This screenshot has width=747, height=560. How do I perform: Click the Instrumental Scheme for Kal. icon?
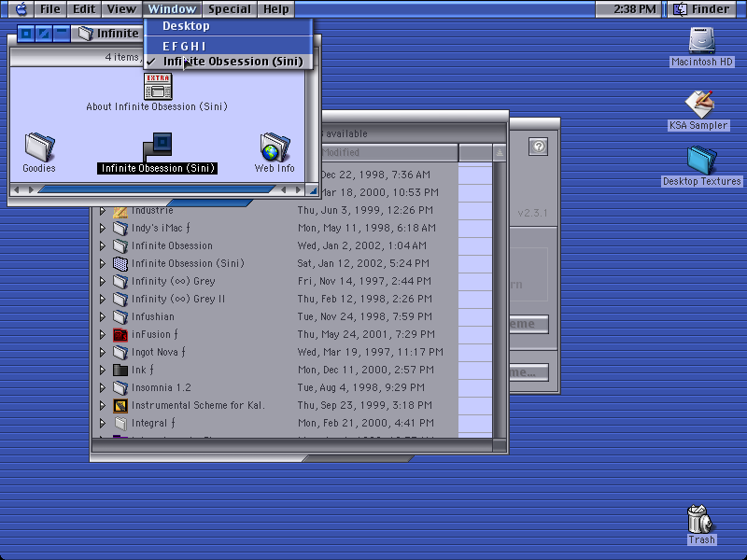tap(120, 405)
